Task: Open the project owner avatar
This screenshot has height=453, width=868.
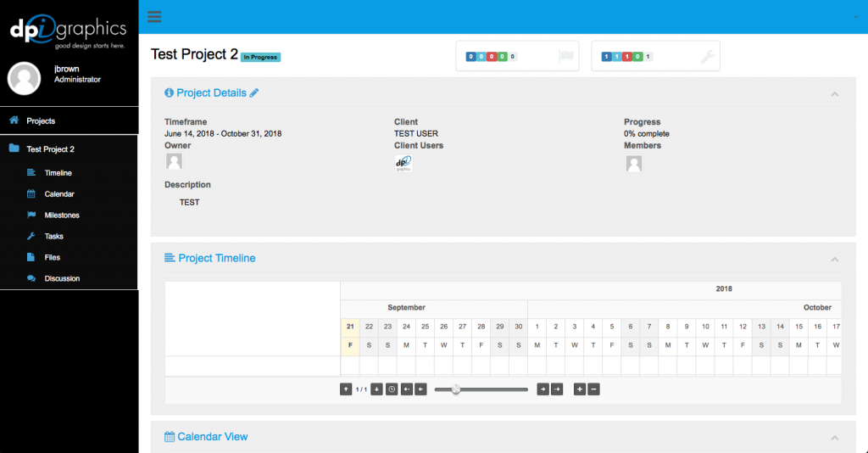Action: pyautogui.click(x=174, y=161)
